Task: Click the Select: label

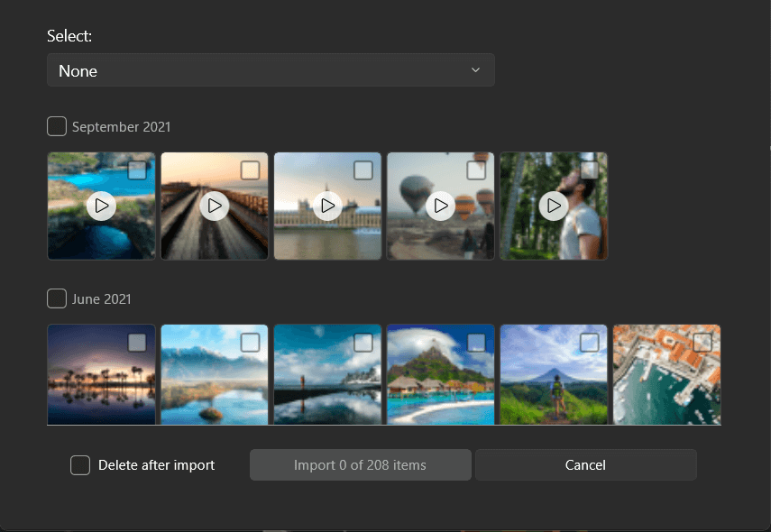Action: (x=69, y=36)
